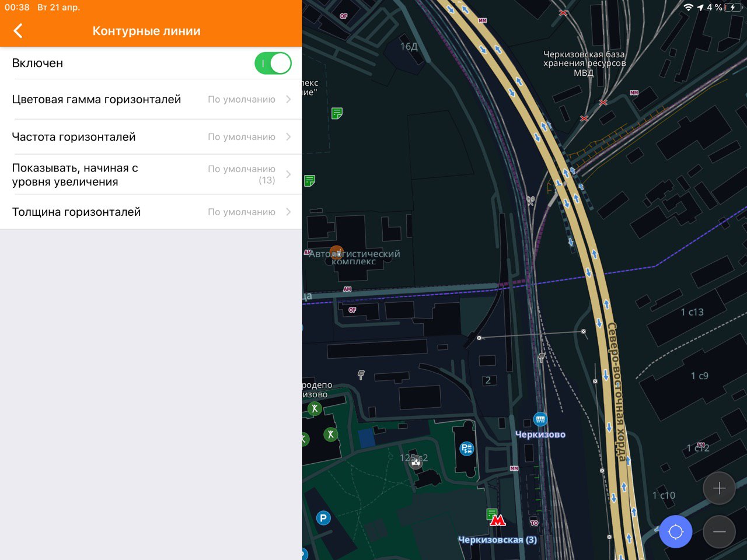Tap the green note icon by Черкизовская
The height and width of the screenshot is (560, 747).
[x=491, y=514]
